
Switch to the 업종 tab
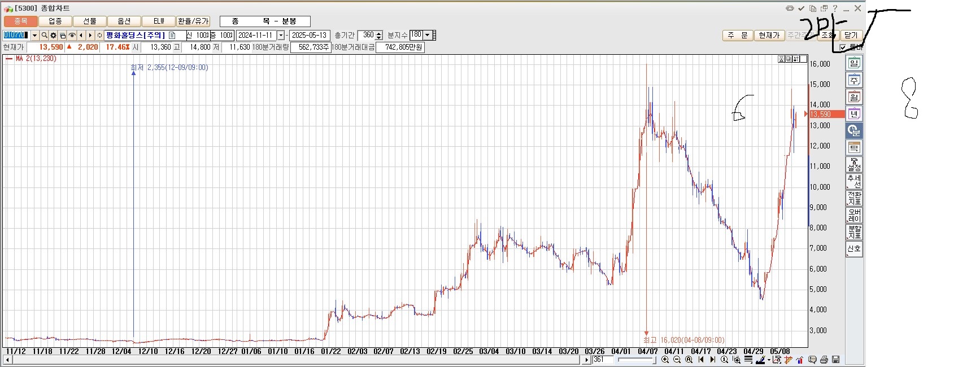coord(55,21)
